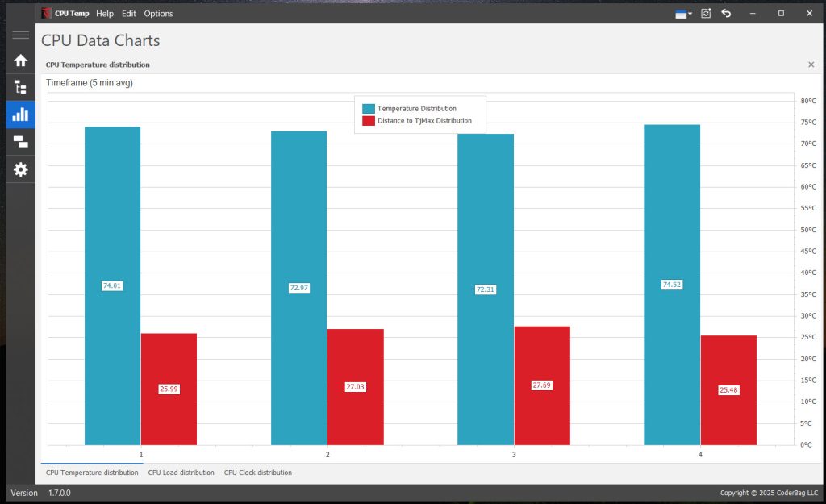Switch to CPU Clock distribution tab
Screen dimensions: 826x504
click(258, 473)
